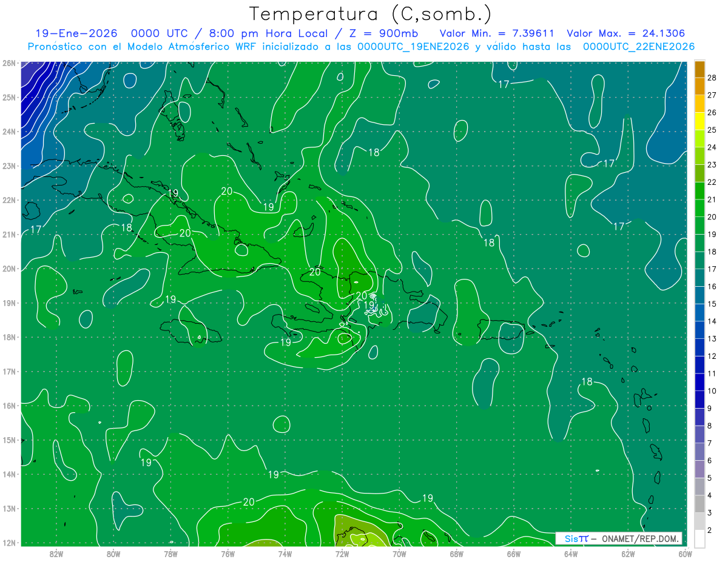Click the '66W' longitude axis label
The height and width of the screenshot is (562, 728).
(x=514, y=554)
